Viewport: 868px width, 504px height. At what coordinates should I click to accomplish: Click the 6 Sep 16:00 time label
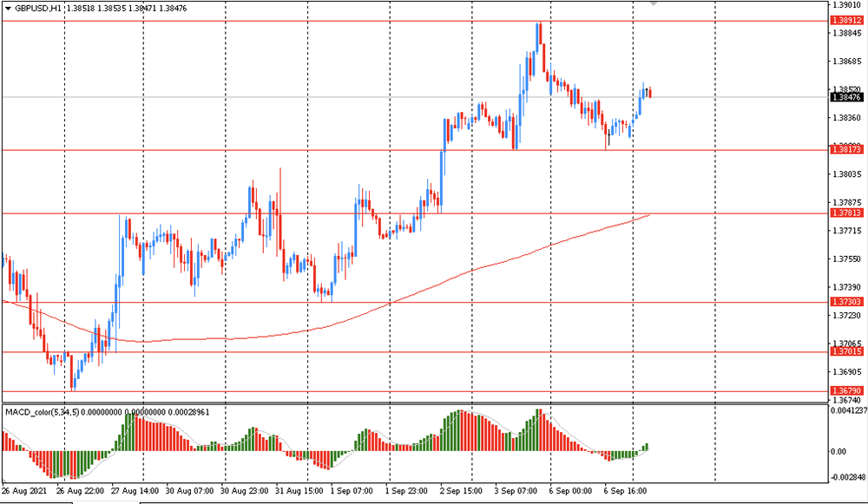[625, 491]
